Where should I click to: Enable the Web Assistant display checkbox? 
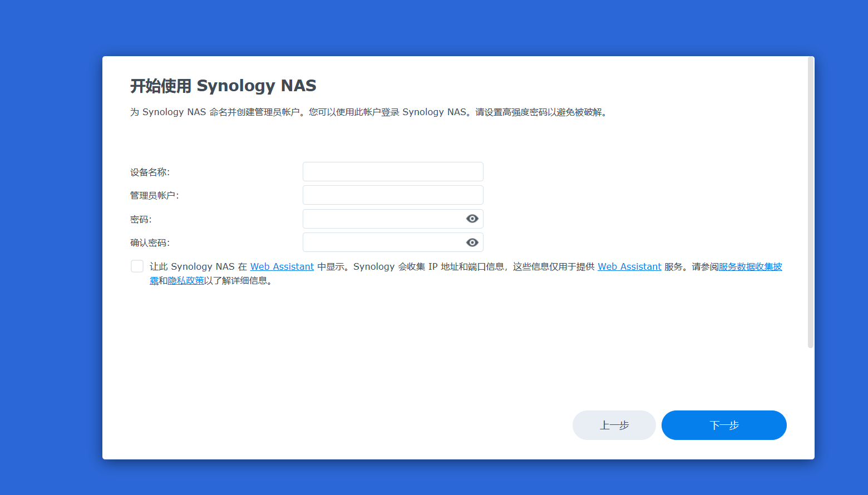137,266
